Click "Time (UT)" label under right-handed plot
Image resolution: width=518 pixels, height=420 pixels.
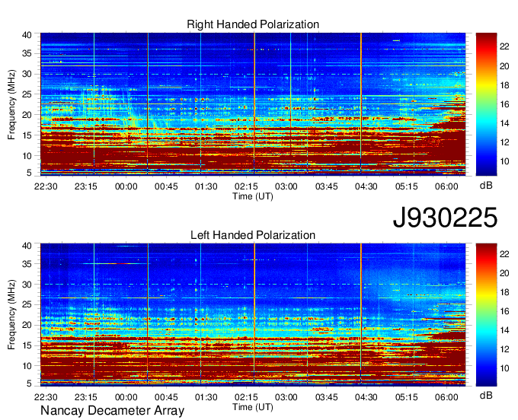click(x=253, y=196)
